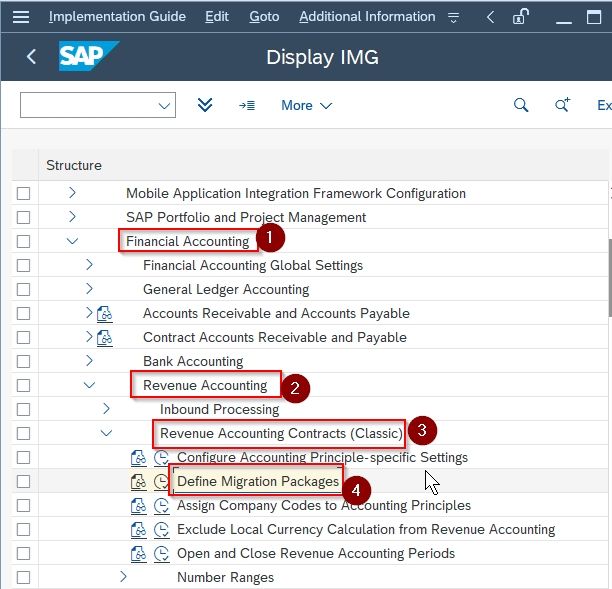Check the box for Bank Accounting
Viewport: 612px width, 589px height.
(23, 361)
